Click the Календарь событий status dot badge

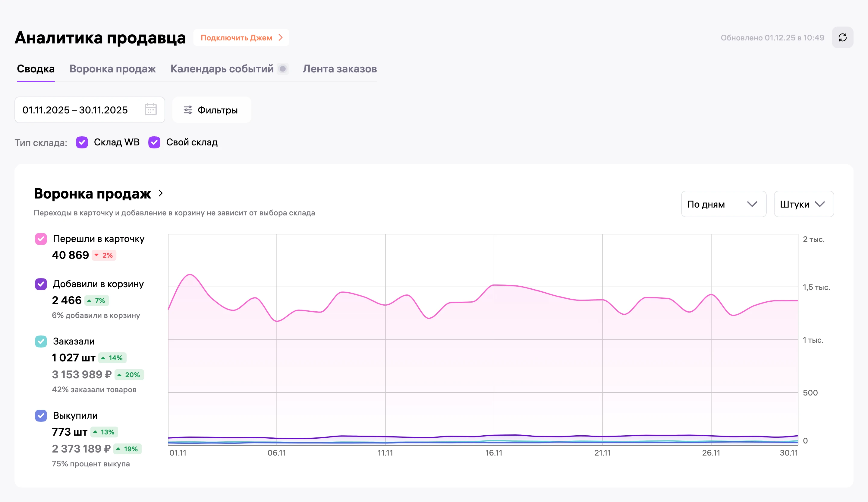click(x=283, y=69)
